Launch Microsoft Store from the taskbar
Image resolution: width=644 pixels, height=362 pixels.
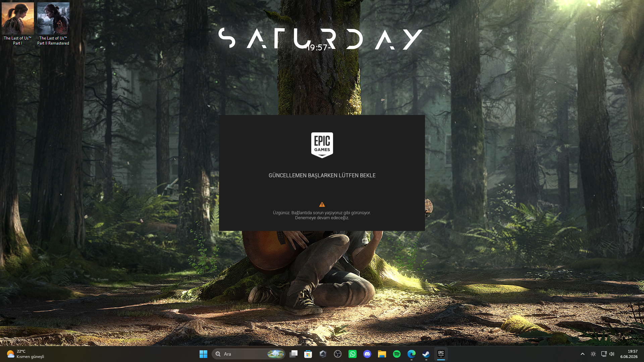point(308,354)
